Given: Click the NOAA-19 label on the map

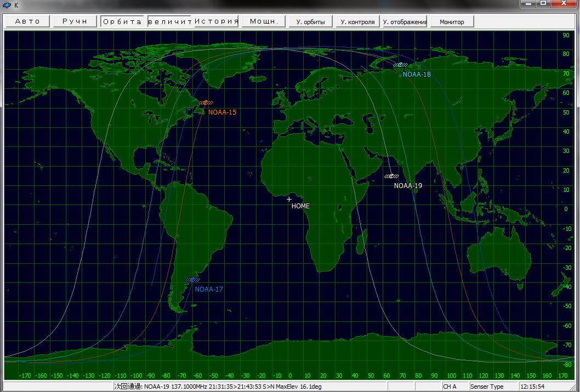Looking at the screenshot, I should (408, 186).
